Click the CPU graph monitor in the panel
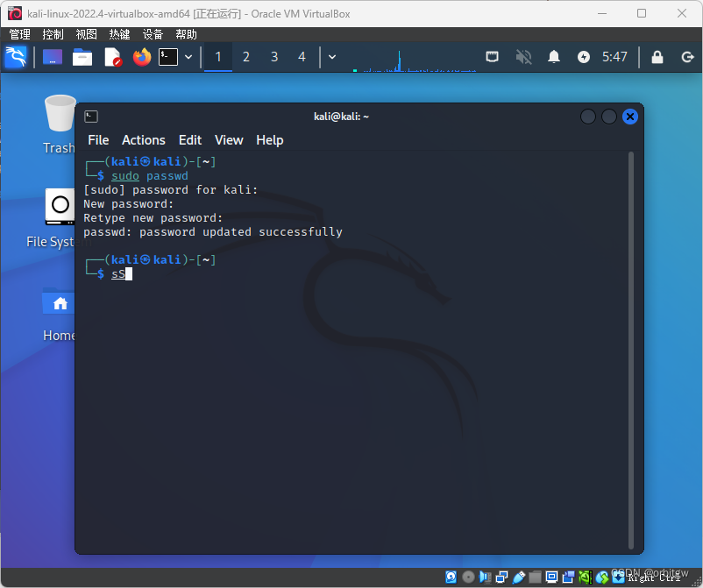 point(415,60)
